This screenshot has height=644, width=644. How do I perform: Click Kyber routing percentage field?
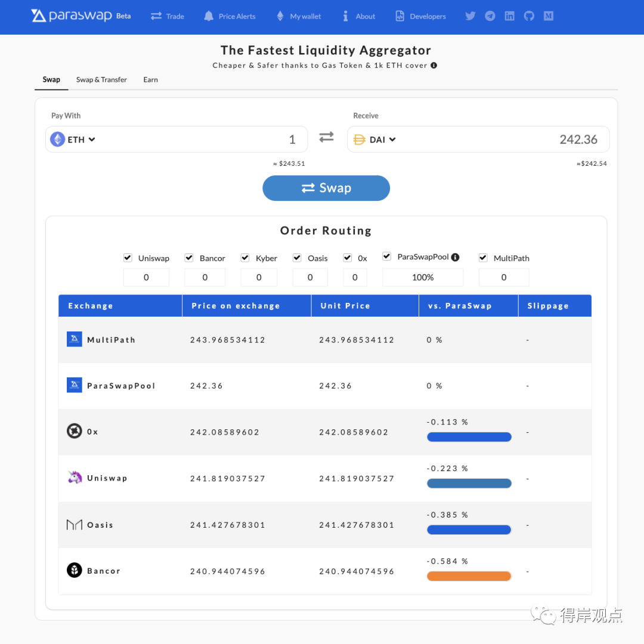tap(259, 277)
